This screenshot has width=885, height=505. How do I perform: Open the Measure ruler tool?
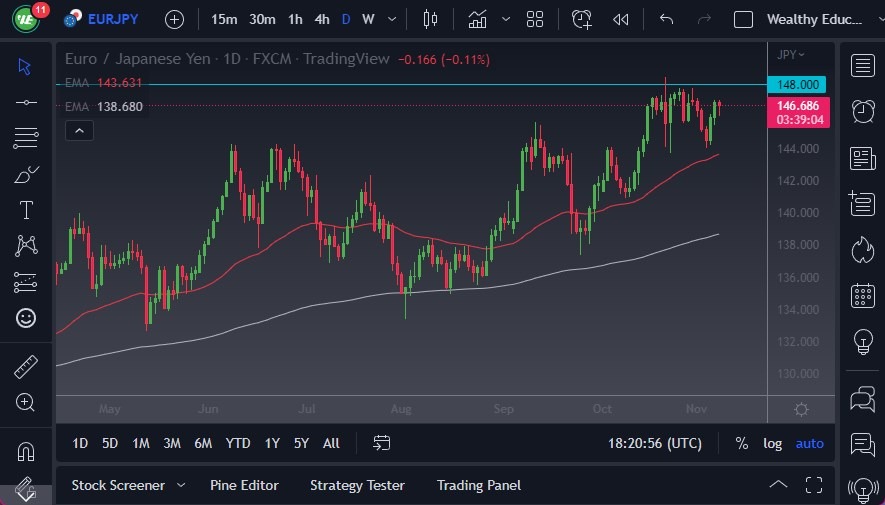(26, 367)
